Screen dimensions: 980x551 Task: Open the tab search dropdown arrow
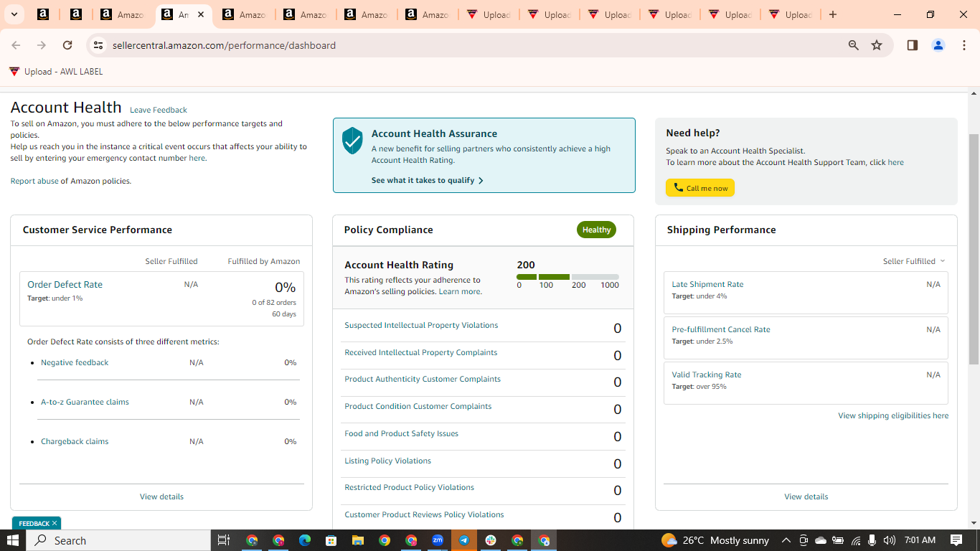point(14,14)
